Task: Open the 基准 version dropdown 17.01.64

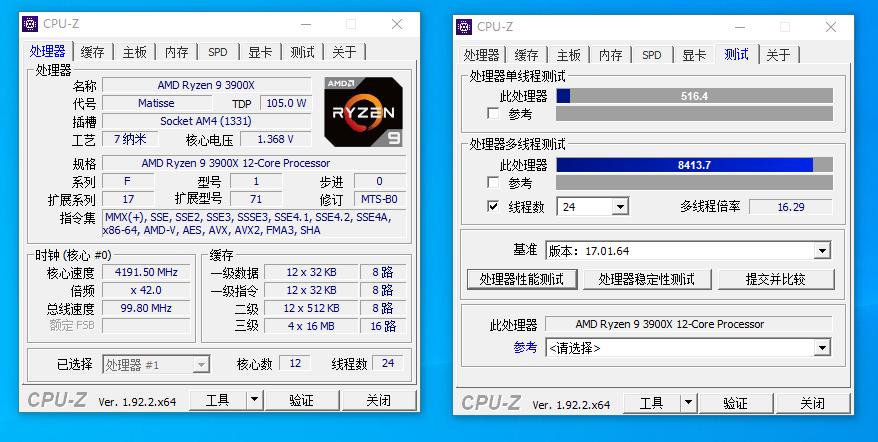Action: tap(821, 250)
